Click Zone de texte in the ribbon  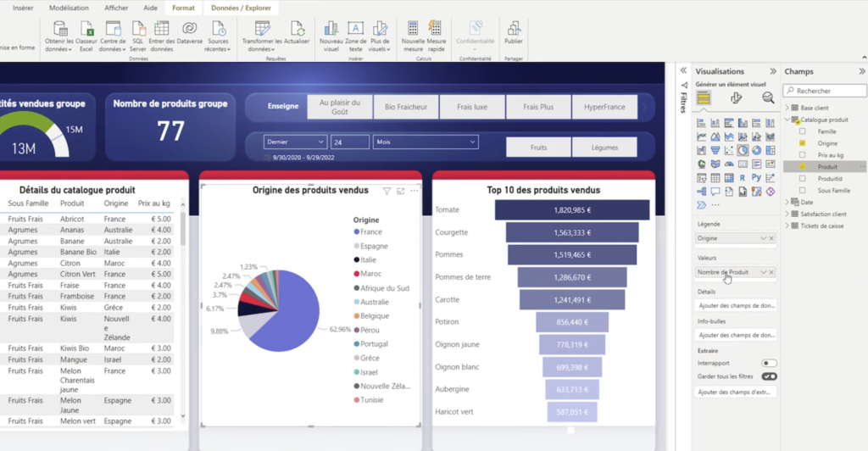pos(355,36)
